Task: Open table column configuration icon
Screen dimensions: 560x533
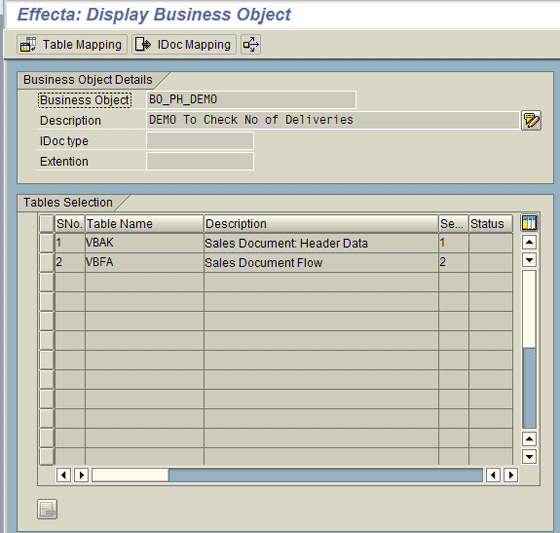Action: click(x=529, y=223)
